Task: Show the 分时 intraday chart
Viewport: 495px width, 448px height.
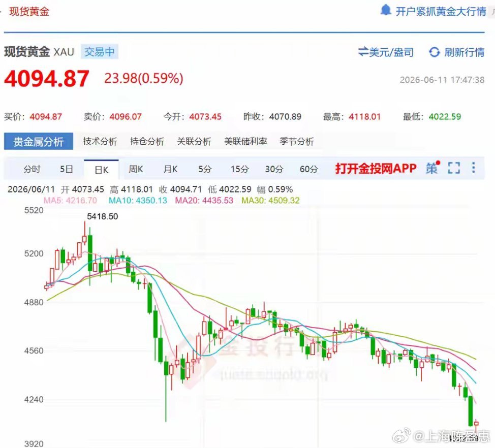Action: (x=32, y=170)
